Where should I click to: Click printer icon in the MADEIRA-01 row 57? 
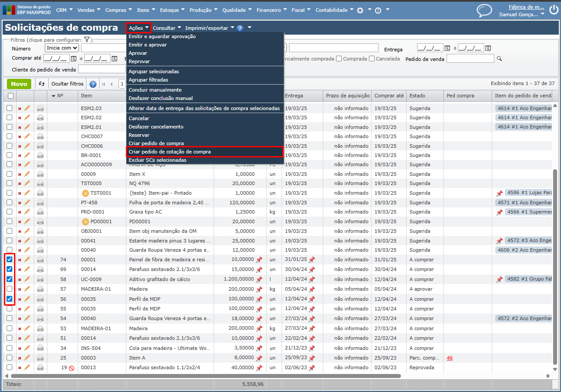pyautogui.click(x=40, y=289)
